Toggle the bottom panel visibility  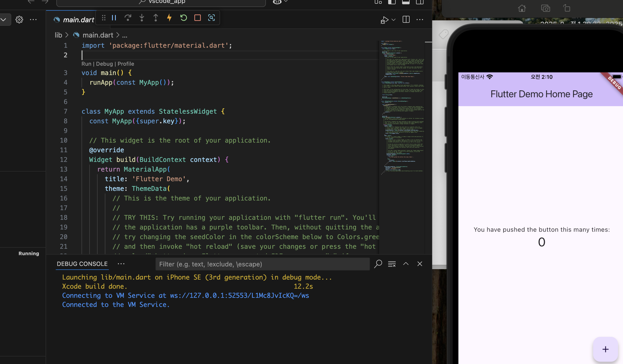tap(406, 2)
